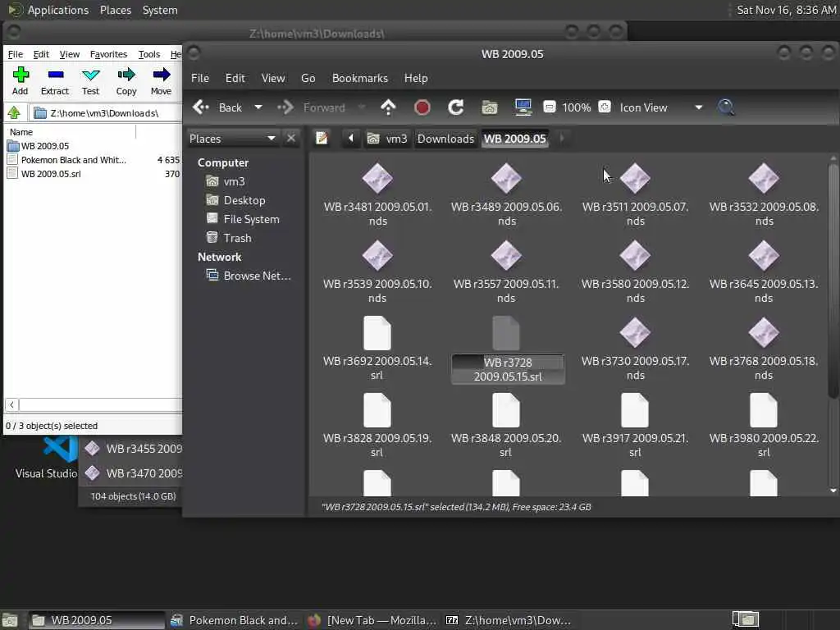Click the magnifier Search icon
Image resolution: width=840 pixels, height=630 pixels.
tap(726, 107)
